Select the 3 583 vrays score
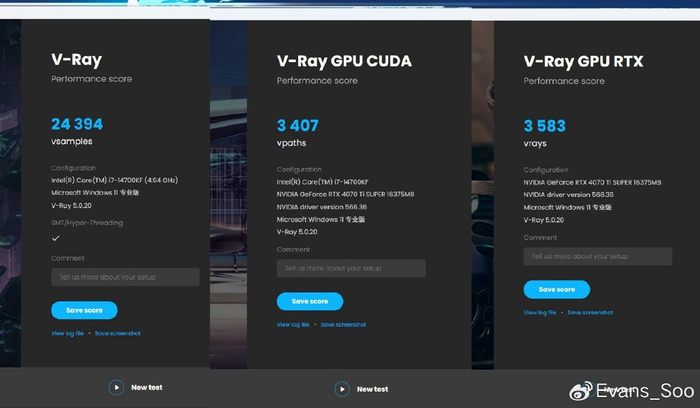Viewport: 700px width, 408px height. pos(545,126)
